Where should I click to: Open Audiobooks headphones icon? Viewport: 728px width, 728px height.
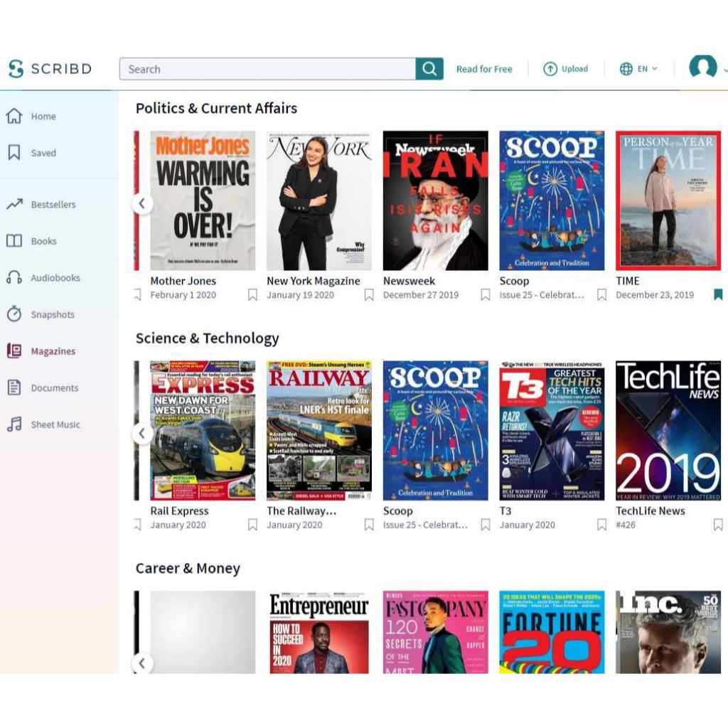tap(14, 278)
